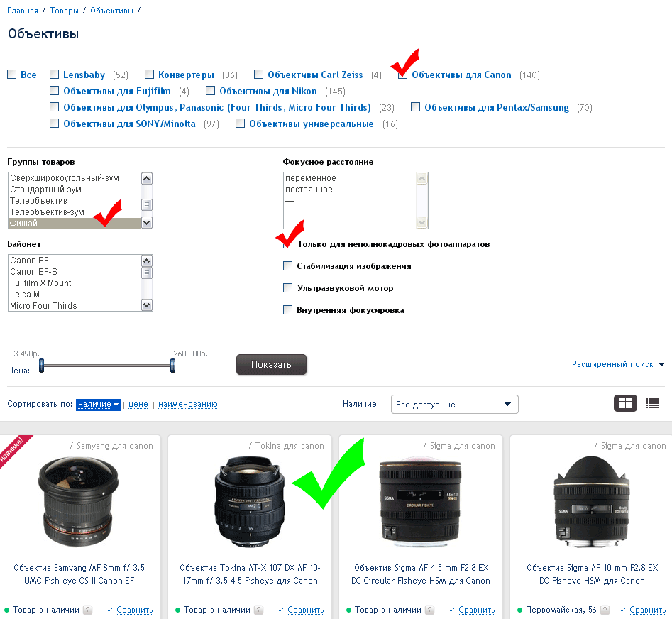The height and width of the screenshot is (619, 672).
Task: Open the Наличие 'Все доступные' dropdown
Action: click(454, 404)
